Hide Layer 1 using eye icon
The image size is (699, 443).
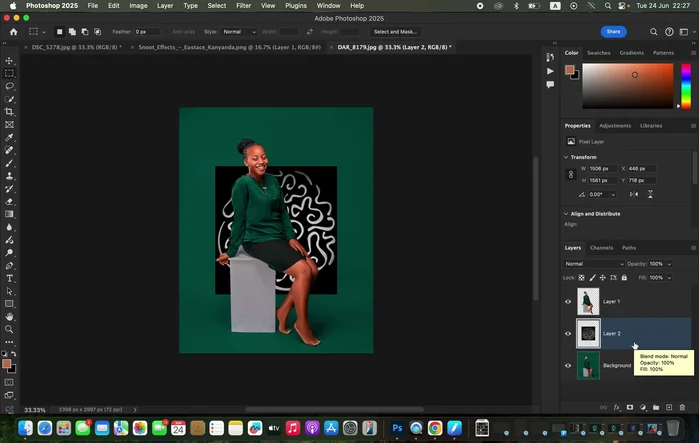click(x=568, y=301)
